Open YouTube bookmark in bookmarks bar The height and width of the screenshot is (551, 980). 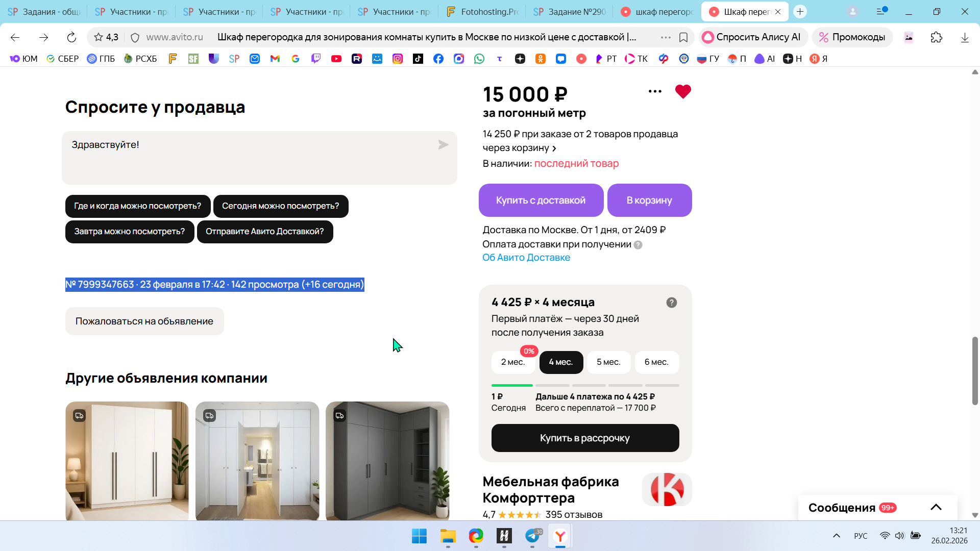[x=336, y=59]
